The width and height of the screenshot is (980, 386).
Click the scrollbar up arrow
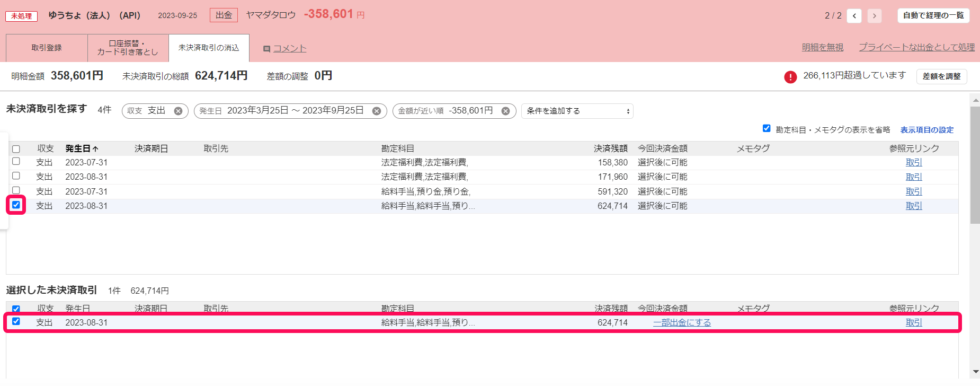(x=975, y=100)
